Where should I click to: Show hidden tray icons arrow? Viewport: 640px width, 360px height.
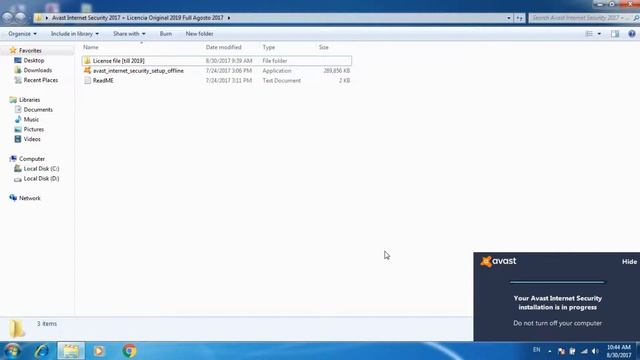tap(550, 351)
